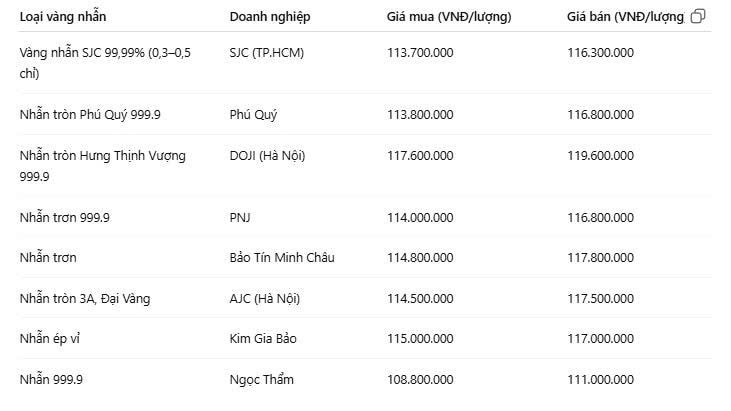The width and height of the screenshot is (731, 411).
Task: Select Ngọc Thẩm sell price 111.000.000
Action: [600, 380]
